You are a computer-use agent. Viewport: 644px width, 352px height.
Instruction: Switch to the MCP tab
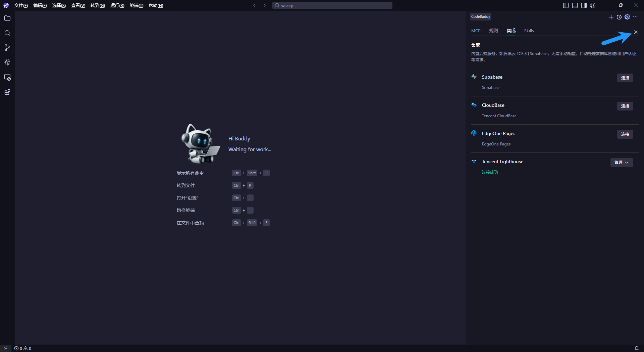click(476, 31)
